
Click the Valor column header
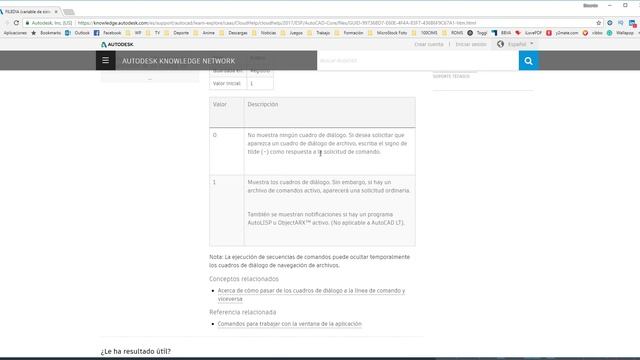pos(220,104)
